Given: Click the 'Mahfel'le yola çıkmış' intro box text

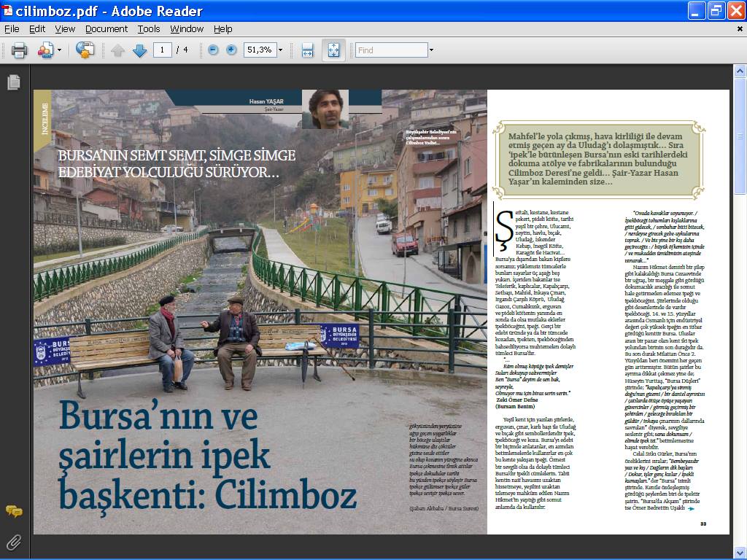Looking at the screenshot, I should (598, 158).
